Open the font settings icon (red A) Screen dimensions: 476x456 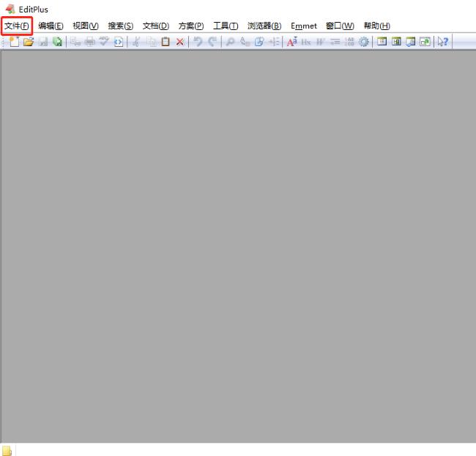291,42
